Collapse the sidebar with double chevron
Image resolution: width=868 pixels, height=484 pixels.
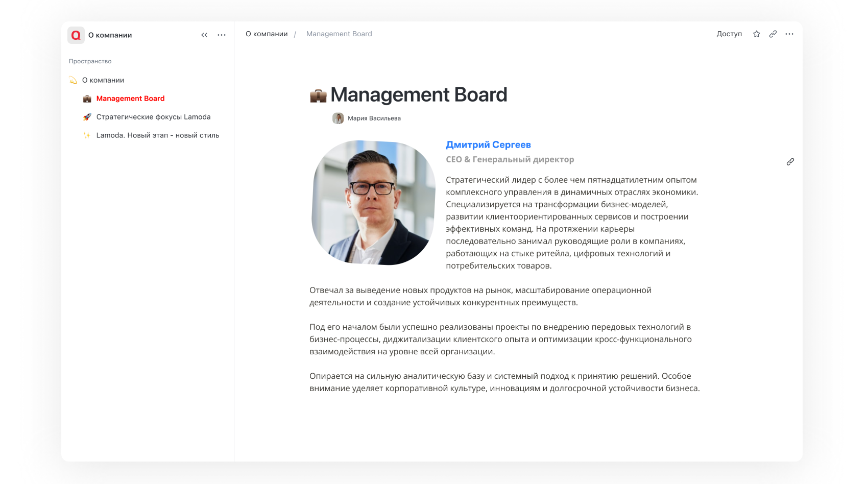click(x=204, y=35)
